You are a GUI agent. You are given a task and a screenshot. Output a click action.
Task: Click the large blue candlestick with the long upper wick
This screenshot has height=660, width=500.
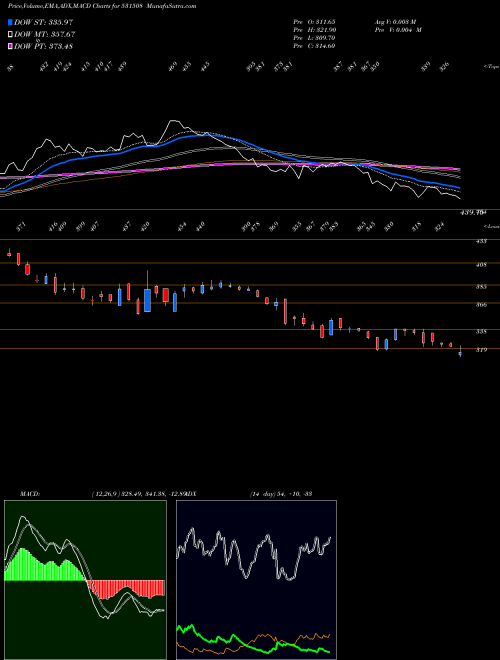(x=147, y=300)
